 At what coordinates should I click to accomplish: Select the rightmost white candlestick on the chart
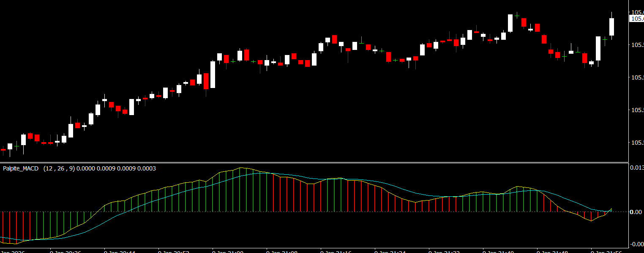tap(611, 27)
